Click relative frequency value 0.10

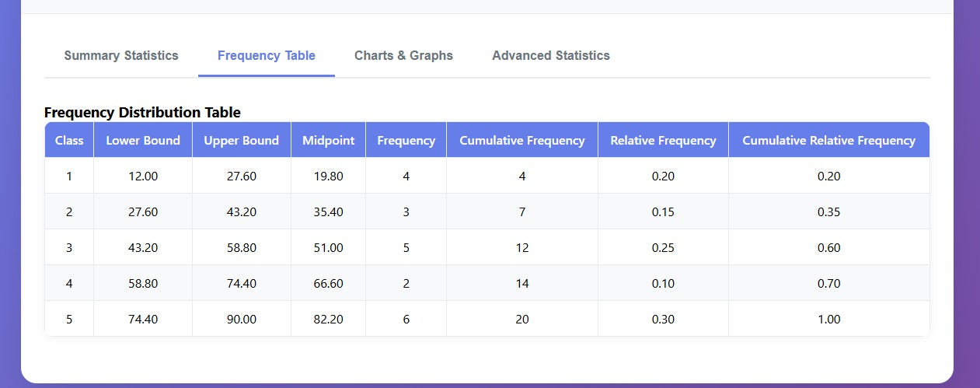(664, 284)
